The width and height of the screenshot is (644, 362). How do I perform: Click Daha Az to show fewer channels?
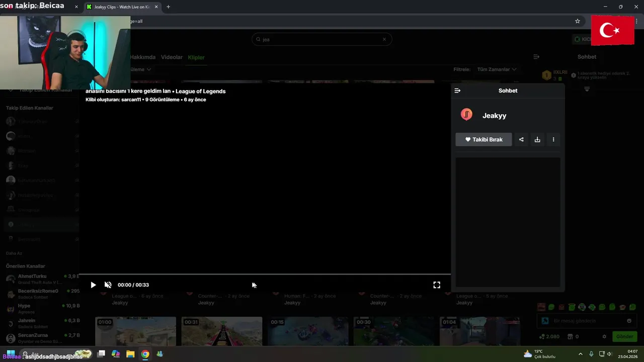click(14, 253)
